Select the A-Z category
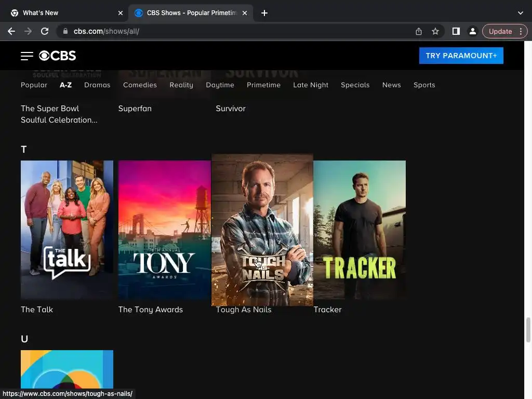This screenshot has height=399, width=532. (x=65, y=85)
